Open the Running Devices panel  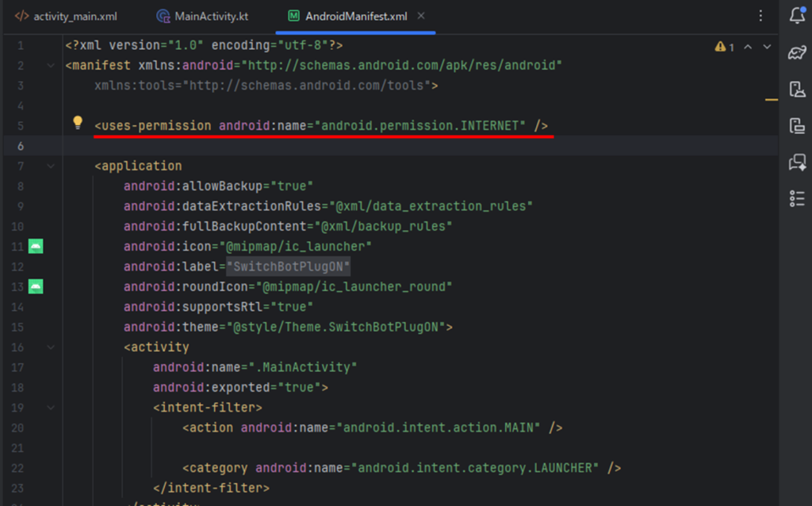click(x=797, y=125)
